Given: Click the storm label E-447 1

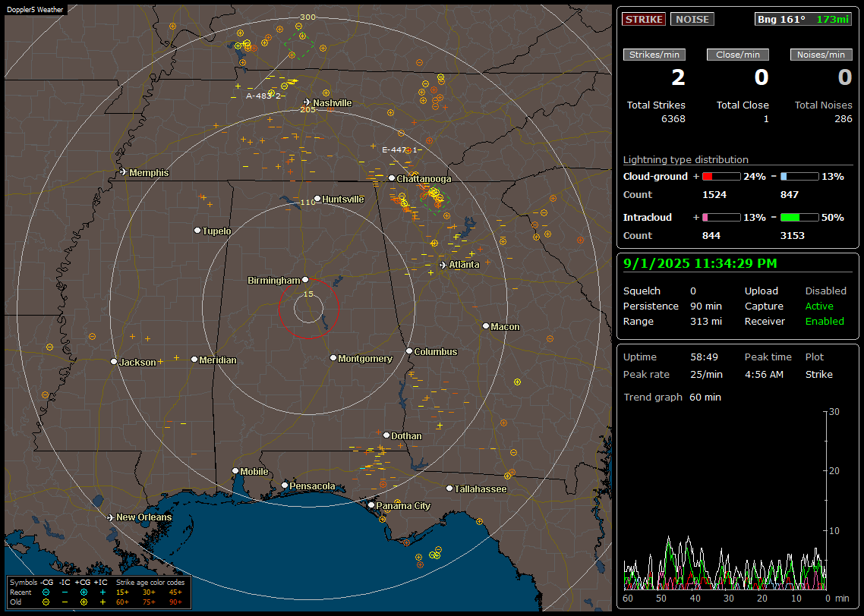Looking at the screenshot, I should 400,149.
